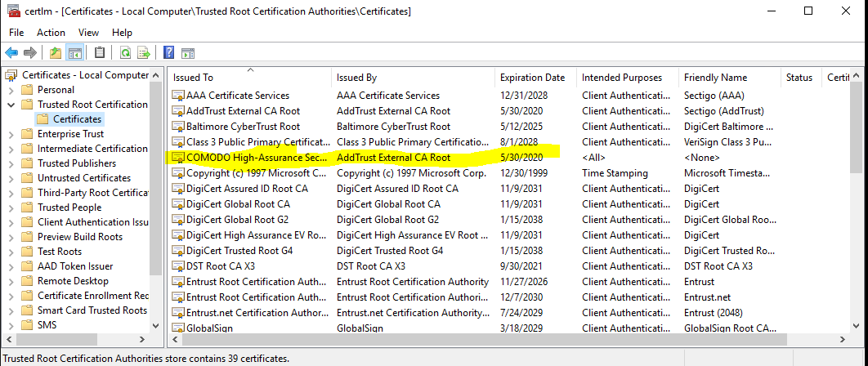The height and width of the screenshot is (366, 868).
Task: Click the grey Forward arrow in toolbar
Action: (30, 52)
